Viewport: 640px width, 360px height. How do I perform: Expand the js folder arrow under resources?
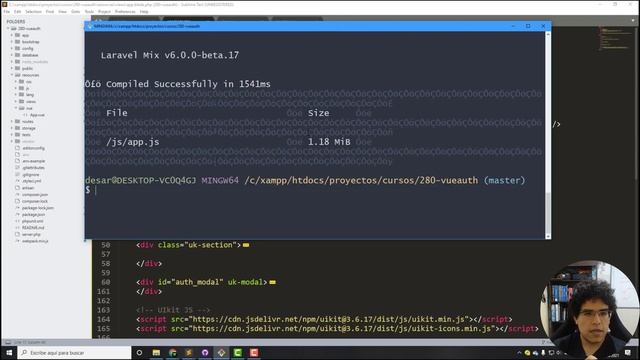point(16,88)
